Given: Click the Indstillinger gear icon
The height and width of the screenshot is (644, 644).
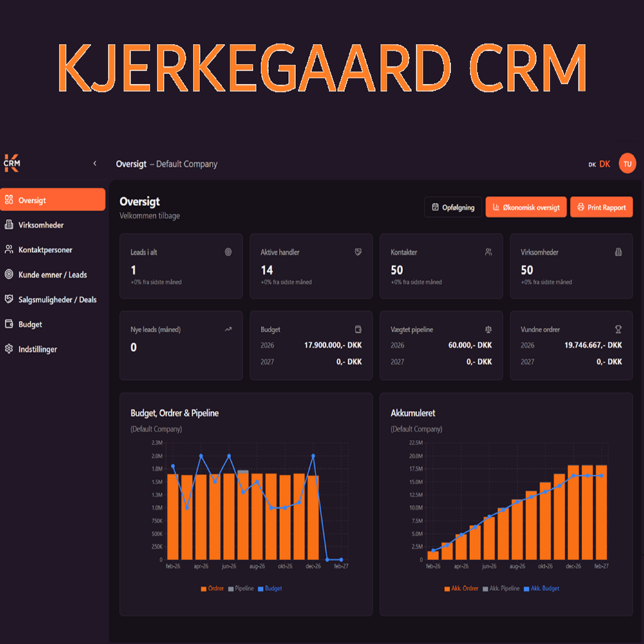Looking at the screenshot, I should pos(8,348).
